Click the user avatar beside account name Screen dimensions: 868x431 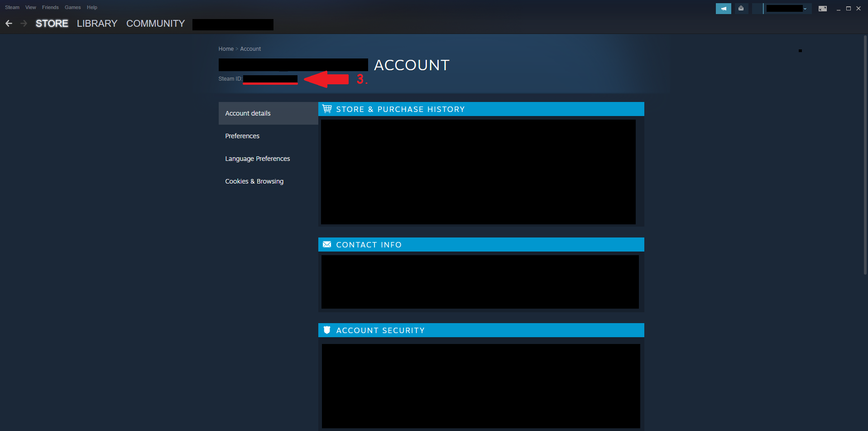(758, 9)
